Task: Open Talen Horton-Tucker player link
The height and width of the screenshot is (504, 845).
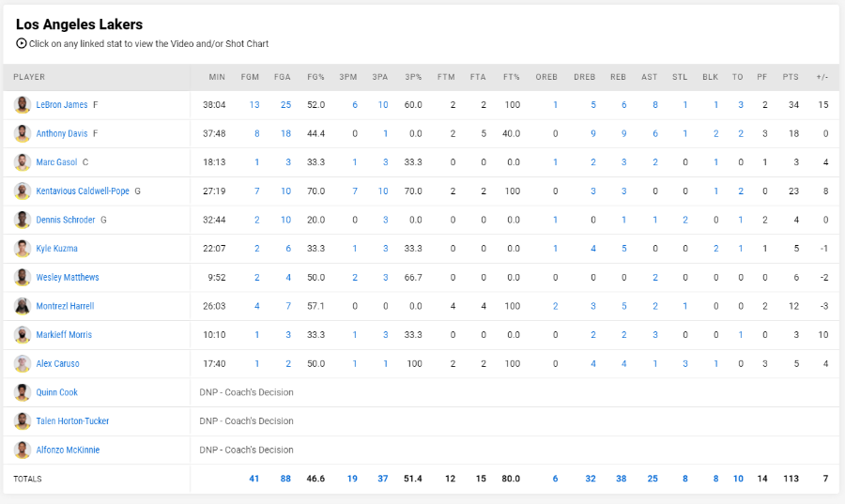Action: (72, 421)
